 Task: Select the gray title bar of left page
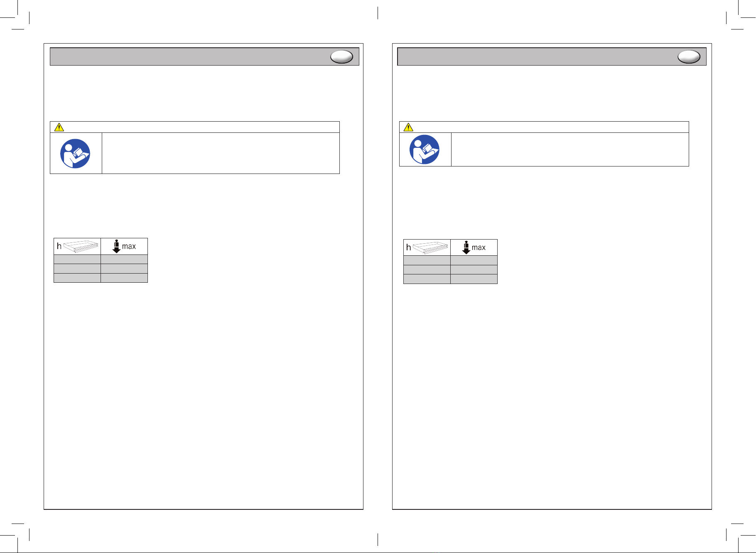pos(204,56)
